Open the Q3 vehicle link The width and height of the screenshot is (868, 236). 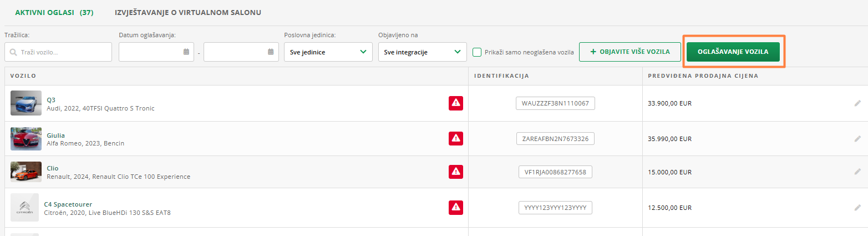click(51, 99)
